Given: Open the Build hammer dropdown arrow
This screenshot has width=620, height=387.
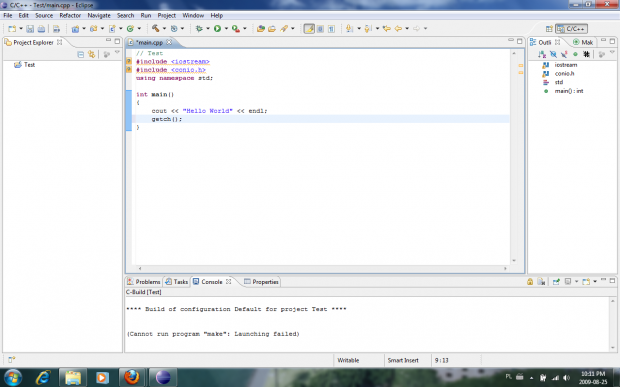Looking at the screenshot, I should pyautogui.click(x=164, y=28).
